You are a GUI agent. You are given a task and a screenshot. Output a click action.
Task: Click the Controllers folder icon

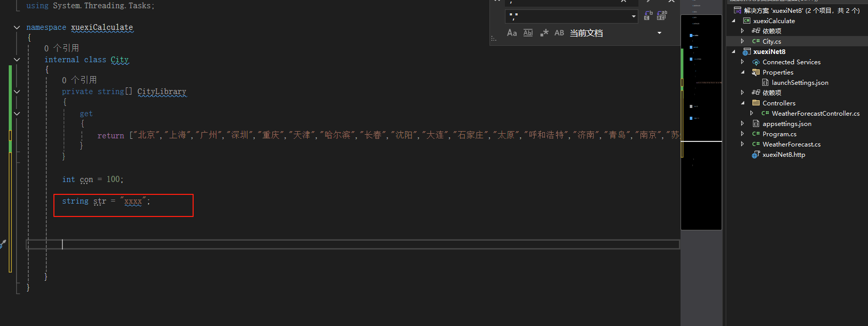pyautogui.click(x=756, y=103)
